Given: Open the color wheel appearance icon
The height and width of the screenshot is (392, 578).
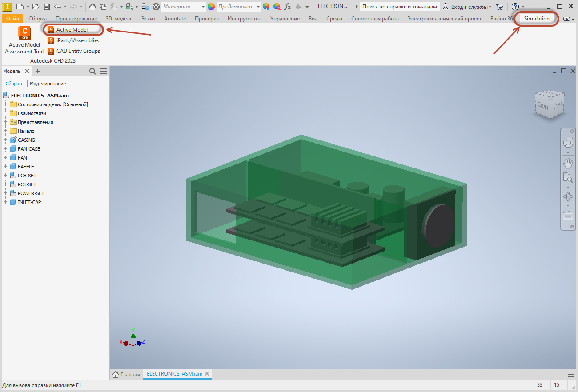Looking at the screenshot, I should click(211, 7).
